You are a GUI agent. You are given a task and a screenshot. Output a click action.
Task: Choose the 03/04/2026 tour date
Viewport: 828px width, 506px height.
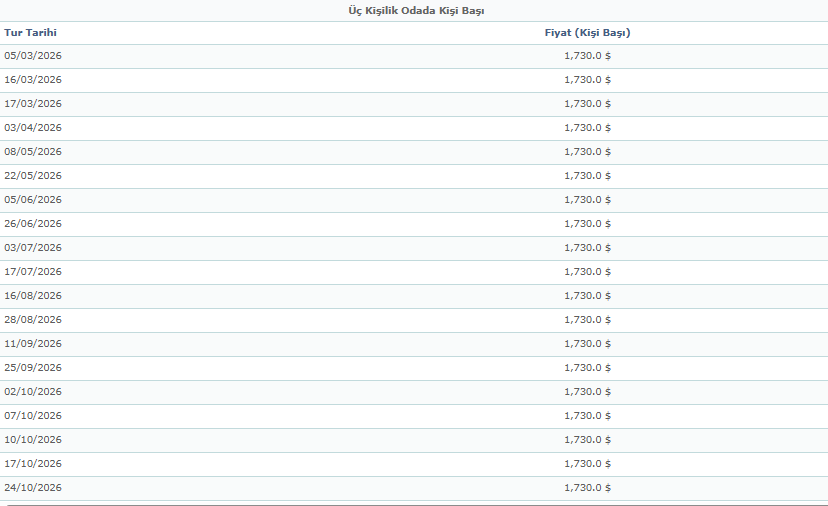[x=33, y=128]
